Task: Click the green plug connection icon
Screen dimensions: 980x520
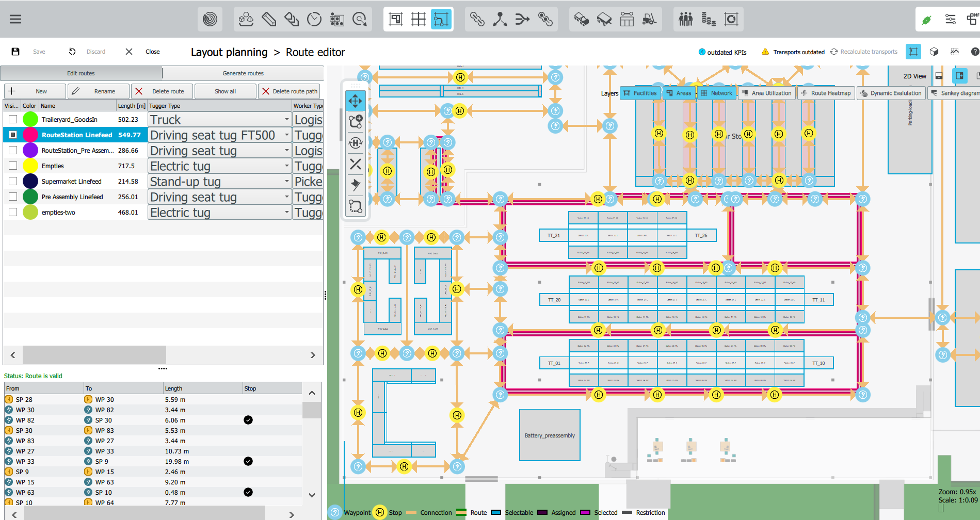Action: click(x=927, y=20)
